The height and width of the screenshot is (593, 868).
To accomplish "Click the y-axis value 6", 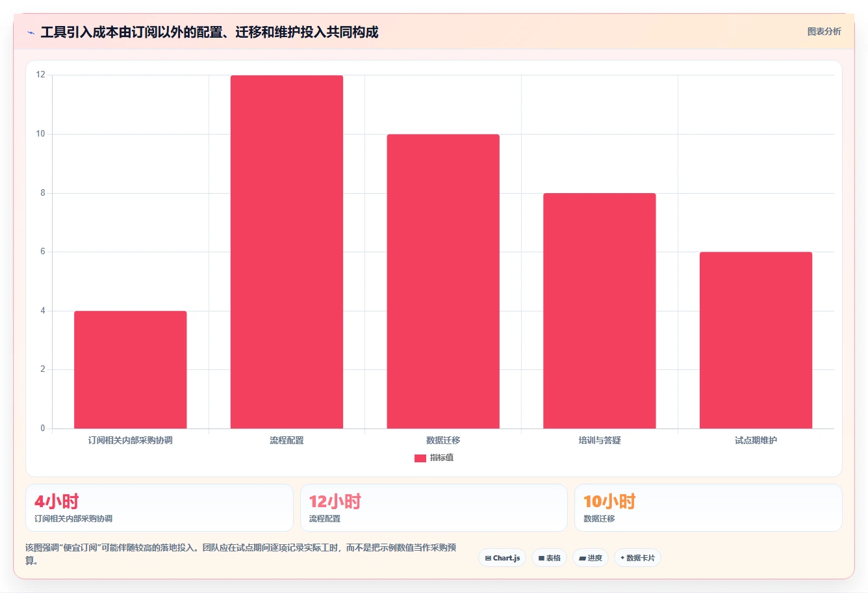I will pos(43,252).
